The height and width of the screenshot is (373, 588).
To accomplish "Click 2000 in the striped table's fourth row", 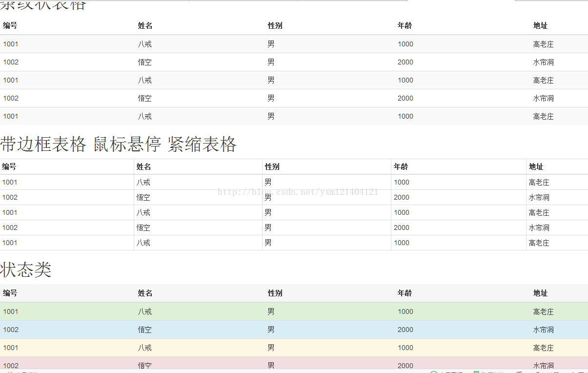I will click(x=405, y=99).
